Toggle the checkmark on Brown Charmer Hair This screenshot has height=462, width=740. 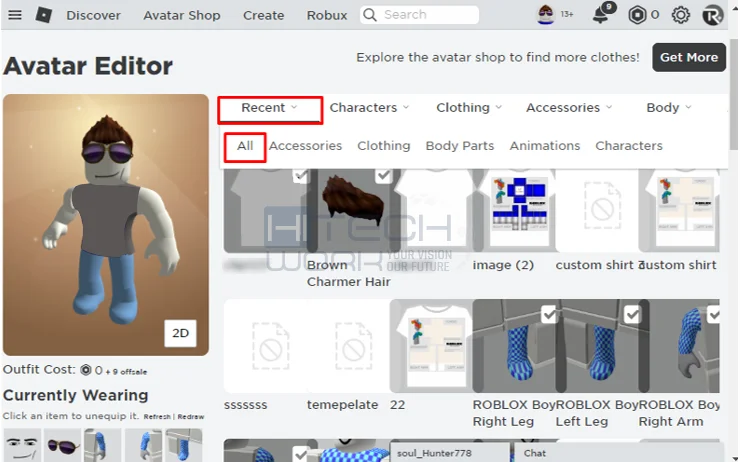pos(384,176)
